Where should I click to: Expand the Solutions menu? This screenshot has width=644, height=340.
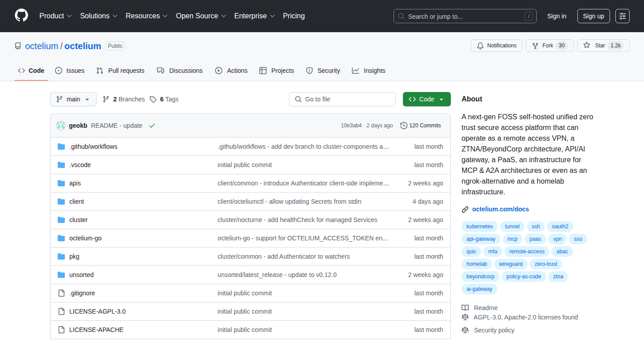click(x=99, y=16)
